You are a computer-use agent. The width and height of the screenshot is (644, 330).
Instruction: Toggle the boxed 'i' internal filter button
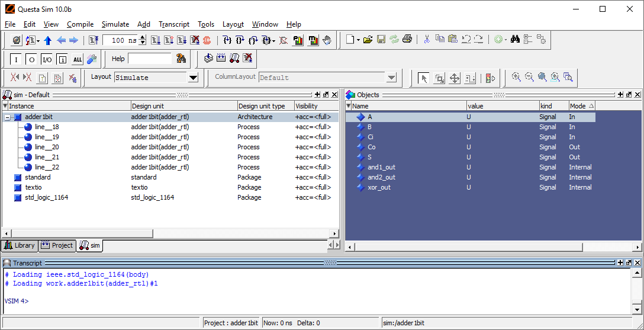pos(62,59)
